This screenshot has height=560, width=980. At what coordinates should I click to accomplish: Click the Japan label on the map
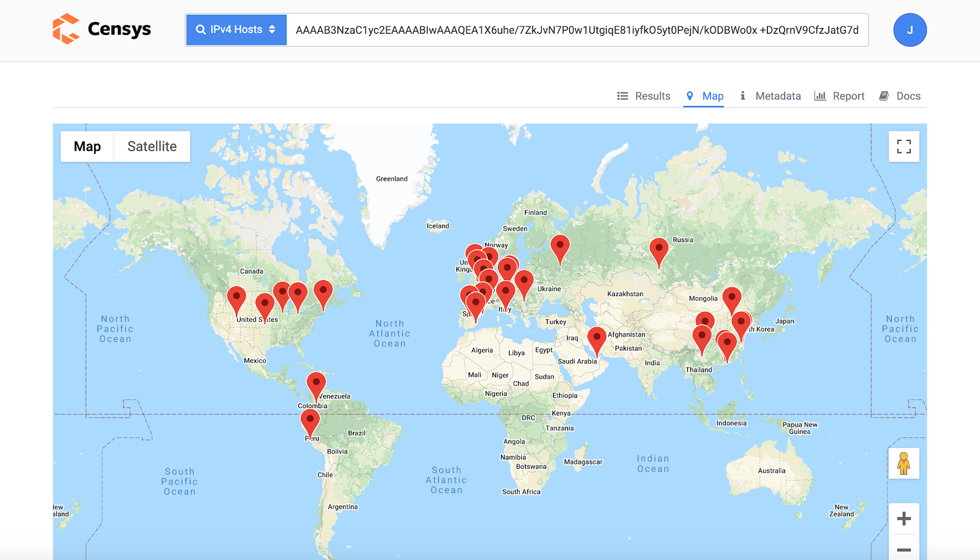(785, 321)
